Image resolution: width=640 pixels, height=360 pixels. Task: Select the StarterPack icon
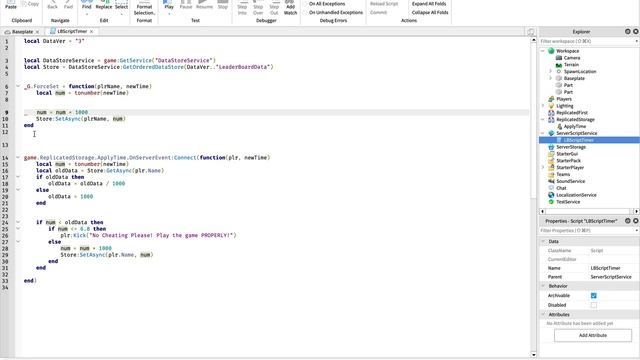click(x=551, y=161)
